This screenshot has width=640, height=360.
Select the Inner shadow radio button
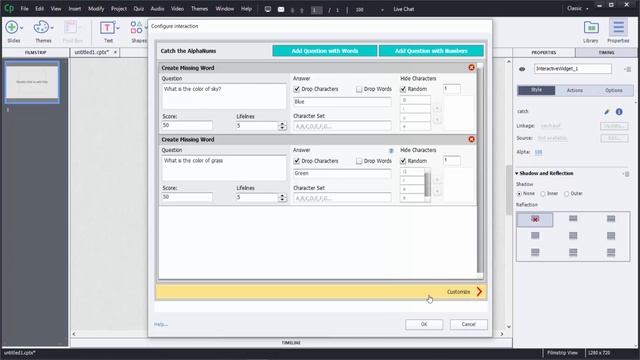click(543, 193)
